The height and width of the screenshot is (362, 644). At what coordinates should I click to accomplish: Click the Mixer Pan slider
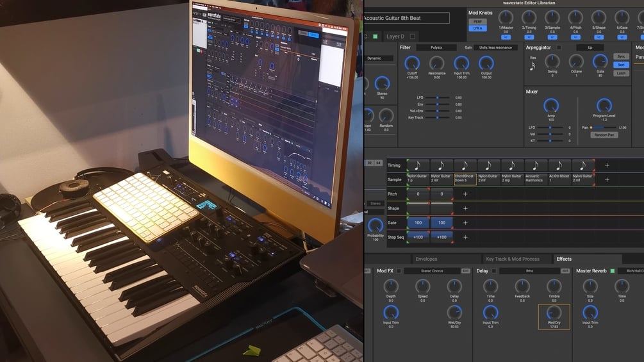point(604,128)
